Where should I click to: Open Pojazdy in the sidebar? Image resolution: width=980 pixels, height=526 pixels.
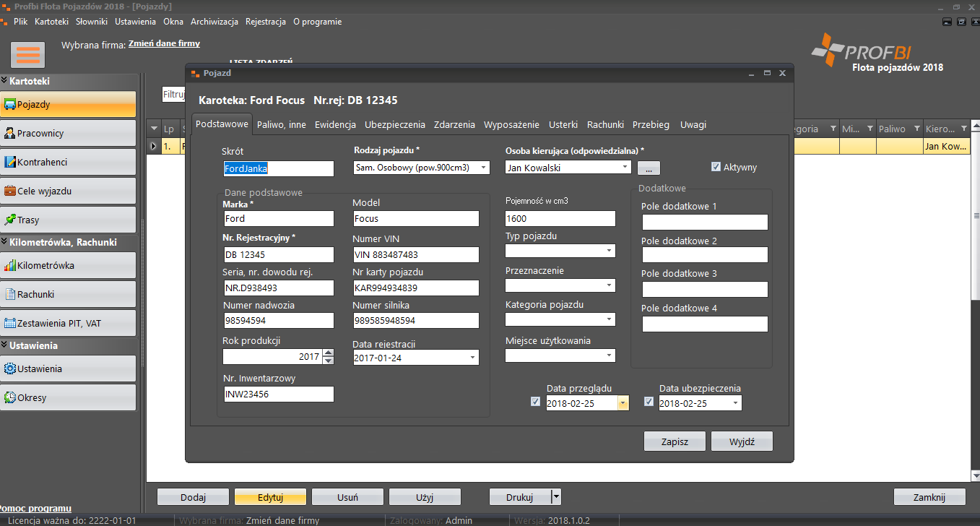click(x=68, y=104)
